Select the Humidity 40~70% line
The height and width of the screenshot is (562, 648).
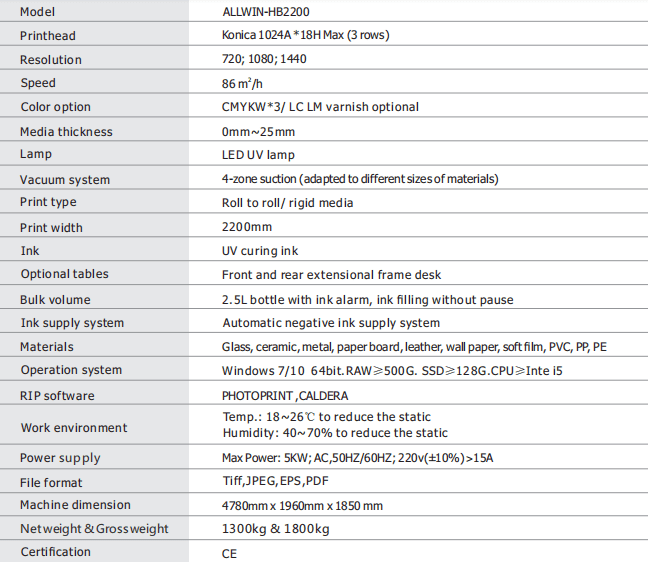[x=334, y=433]
